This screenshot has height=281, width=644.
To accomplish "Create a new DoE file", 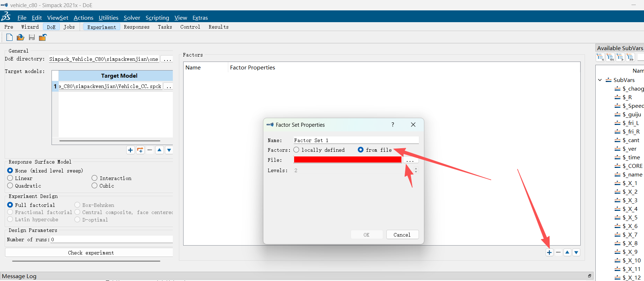I will pos(10,37).
